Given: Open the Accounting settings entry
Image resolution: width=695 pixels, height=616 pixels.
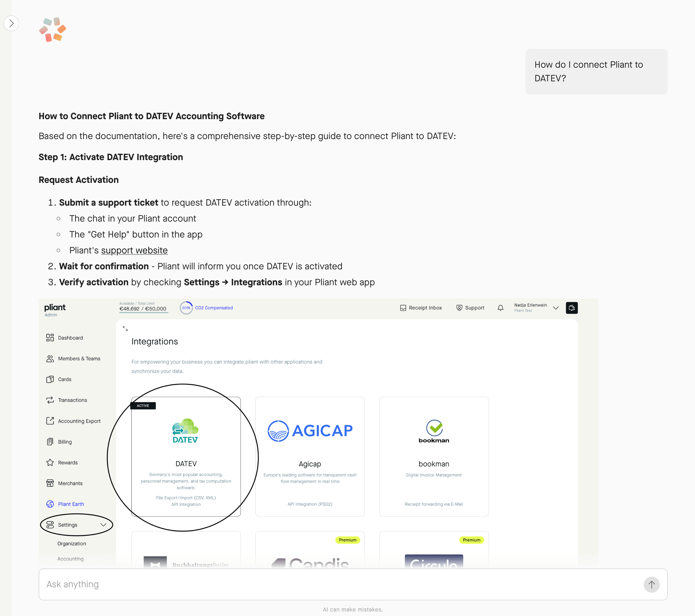Looking at the screenshot, I should click(70, 559).
